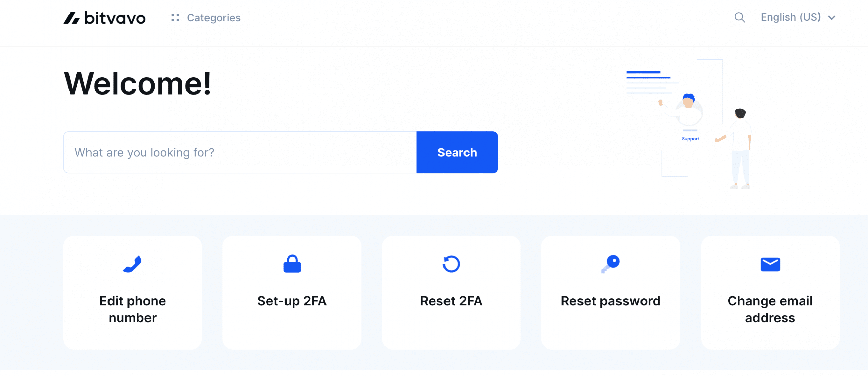Click the bitvavo wordmark text
This screenshot has height=376, width=868.
point(115,18)
